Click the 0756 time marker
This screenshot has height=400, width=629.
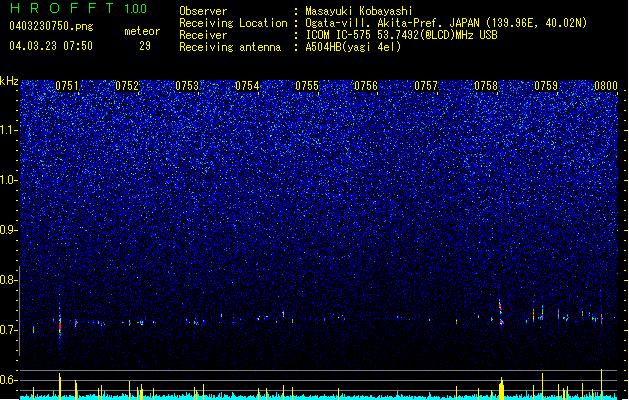point(366,86)
